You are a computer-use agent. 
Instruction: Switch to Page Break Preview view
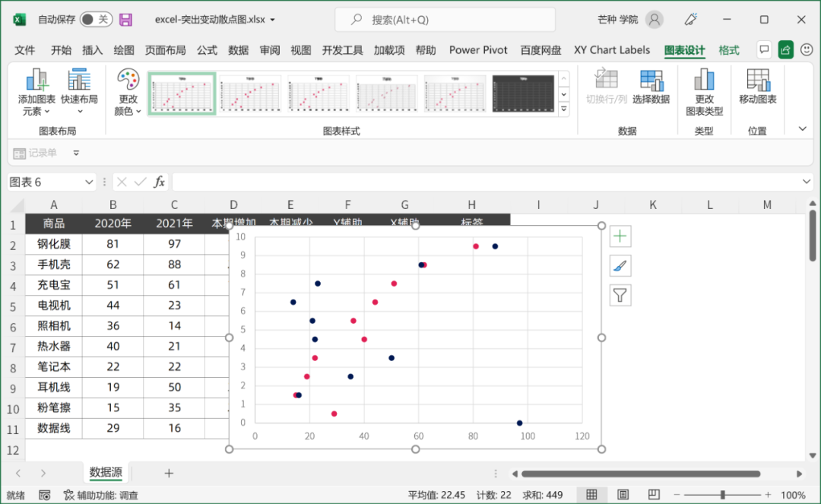click(655, 495)
